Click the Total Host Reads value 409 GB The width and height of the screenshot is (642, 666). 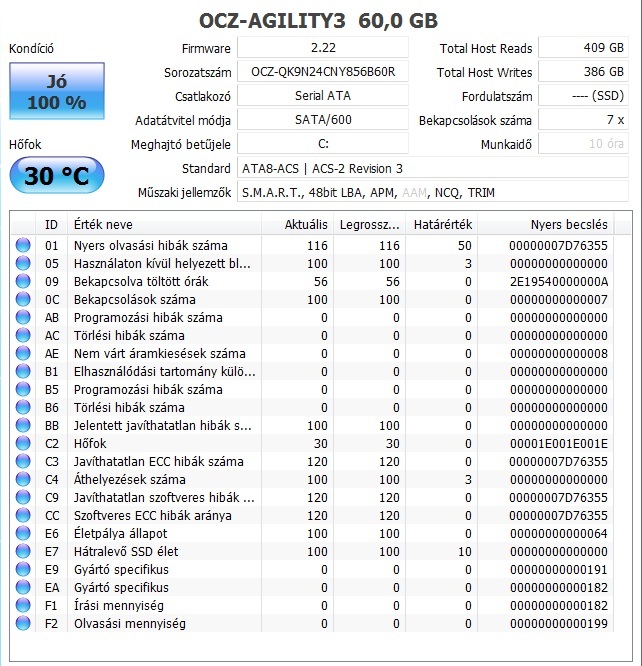click(583, 48)
